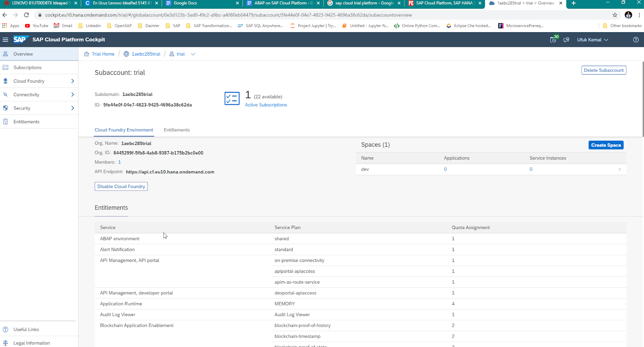This screenshot has width=644, height=347.
Task: Open the Ufuk Kemal user menu
Action: (x=592, y=40)
